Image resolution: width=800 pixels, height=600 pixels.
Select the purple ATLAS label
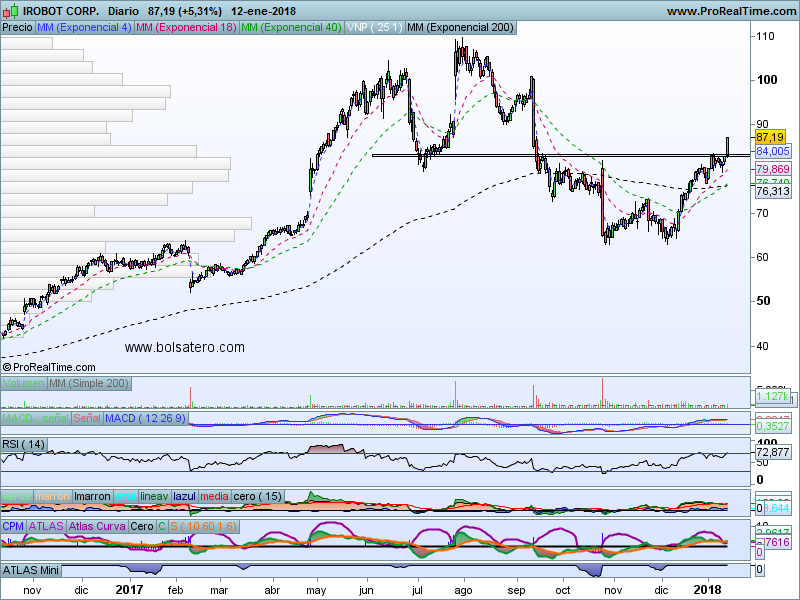(46, 526)
